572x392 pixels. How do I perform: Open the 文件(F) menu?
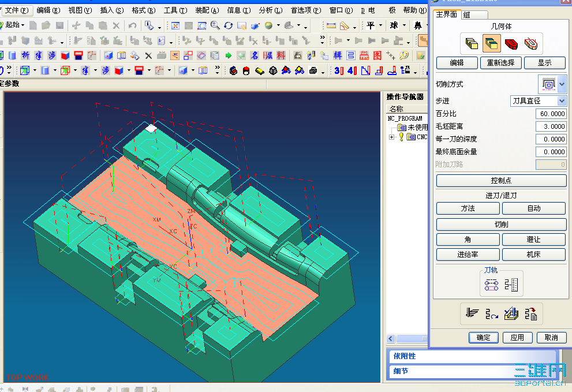(17, 10)
